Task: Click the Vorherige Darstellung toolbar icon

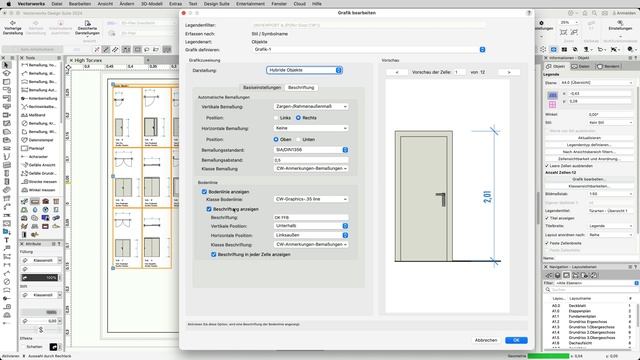Action: (13, 27)
